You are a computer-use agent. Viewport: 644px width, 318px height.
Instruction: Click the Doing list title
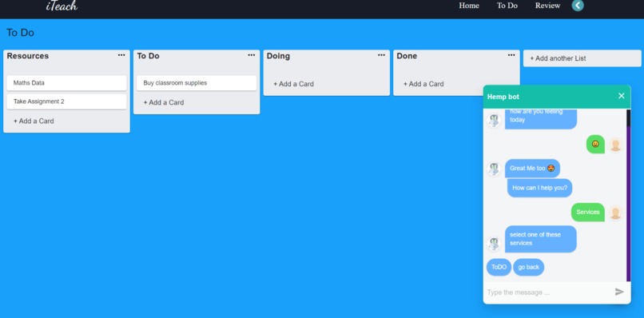coord(278,56)
